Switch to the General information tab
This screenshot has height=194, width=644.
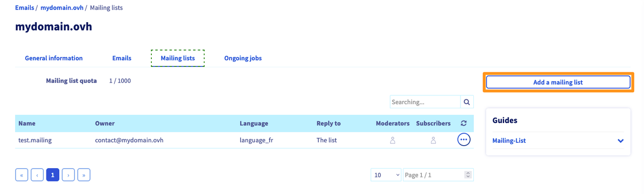tap(54, 58)
